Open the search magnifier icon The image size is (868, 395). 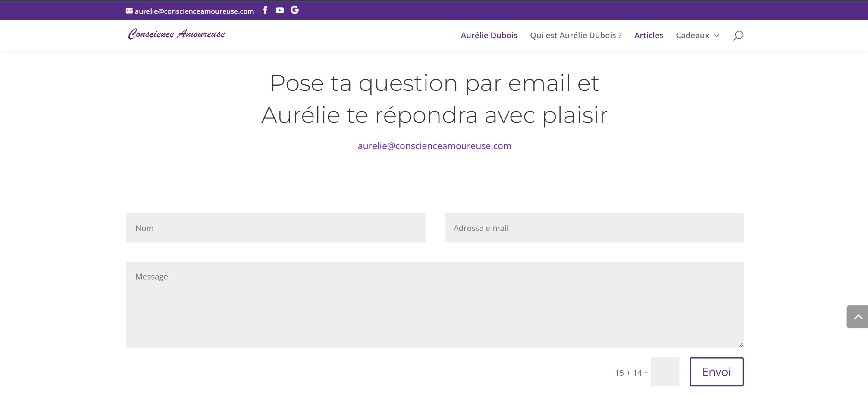point(738,35)
